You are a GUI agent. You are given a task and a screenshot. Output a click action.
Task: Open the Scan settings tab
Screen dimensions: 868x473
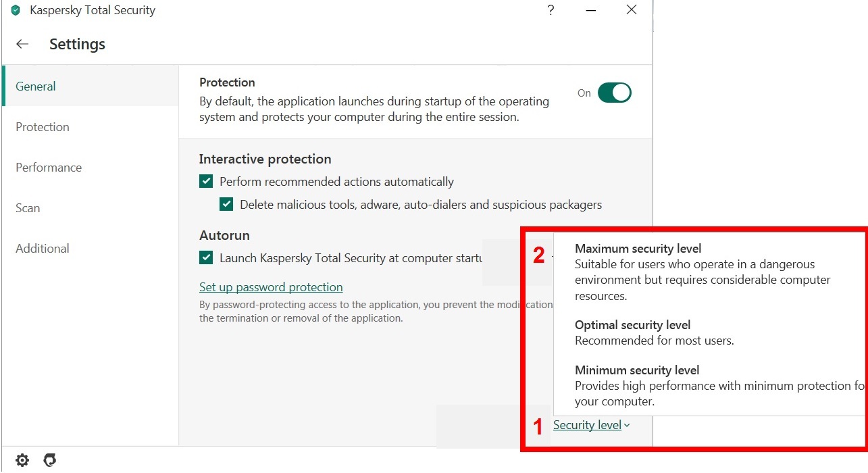coord(28,208)
